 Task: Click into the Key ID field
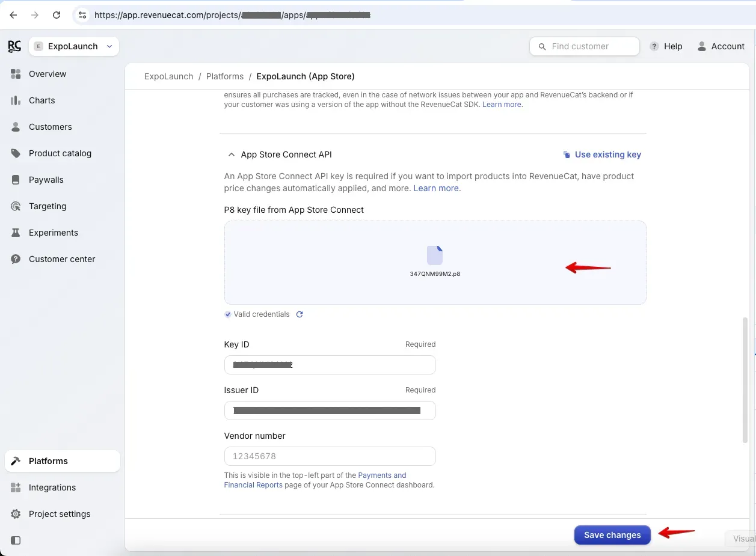click(330, 365)
